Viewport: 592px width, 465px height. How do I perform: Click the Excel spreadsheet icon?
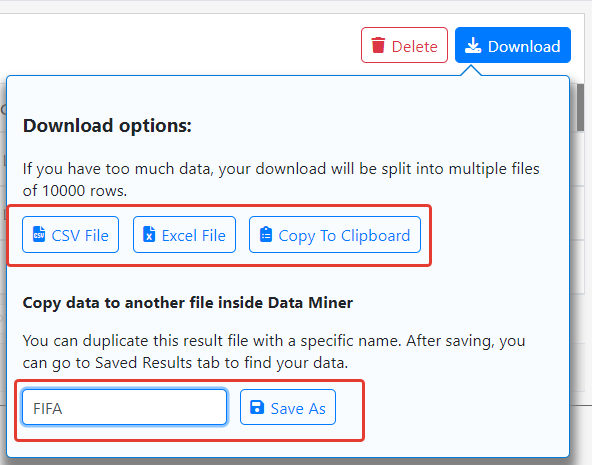149,234
